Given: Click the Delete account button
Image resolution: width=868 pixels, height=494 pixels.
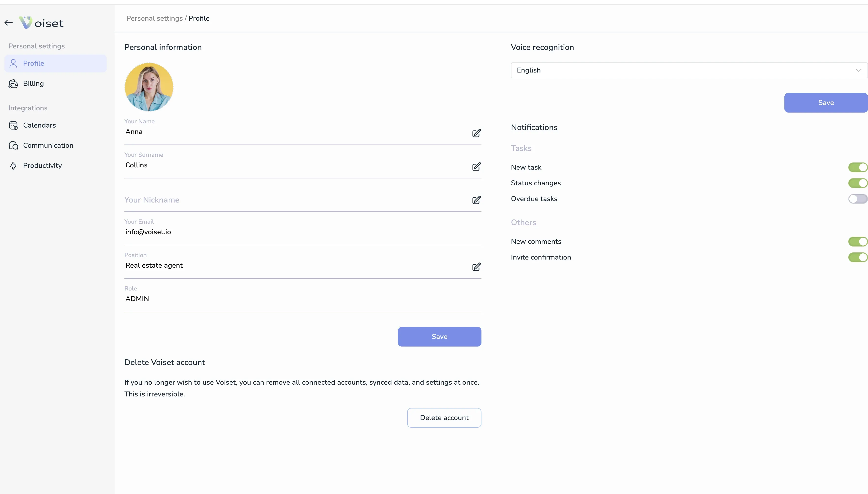Looking at the screenshot, I should tap(444, 418).
